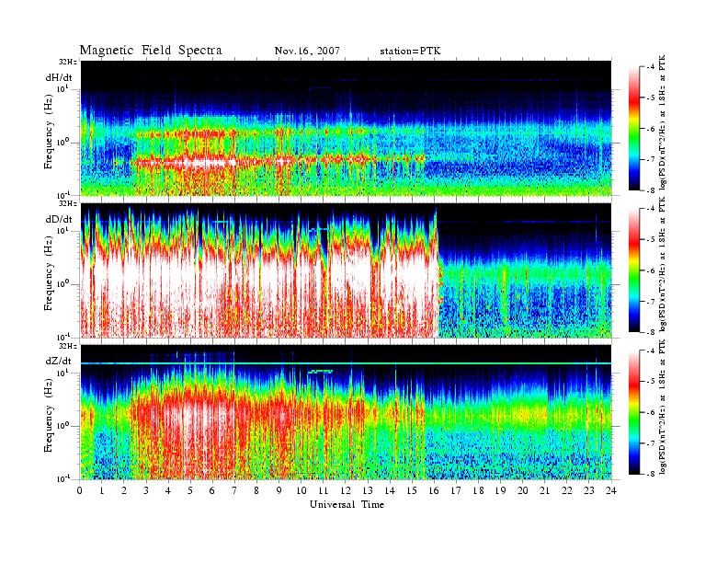The height and width of the screenshot is (563, 728).
Task: Click the "16" tick on the Universal Time axis
Action: (434, 490)
